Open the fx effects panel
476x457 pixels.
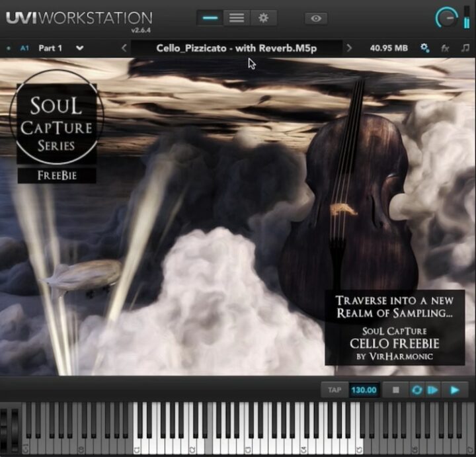click(x=445, y=48)
